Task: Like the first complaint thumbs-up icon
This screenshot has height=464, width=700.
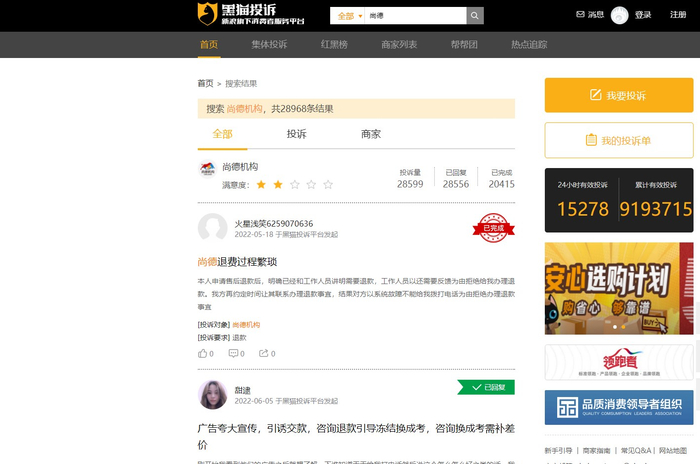Action: [x=203, y=353]
